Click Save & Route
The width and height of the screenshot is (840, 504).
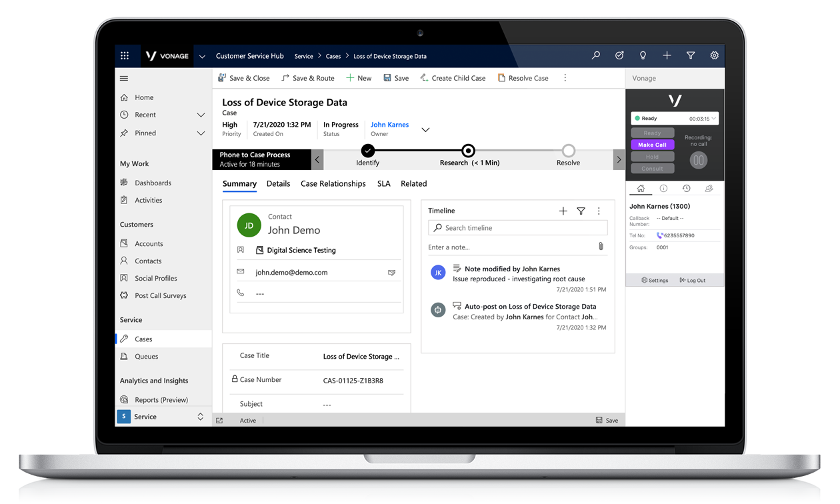click(308, 78)
